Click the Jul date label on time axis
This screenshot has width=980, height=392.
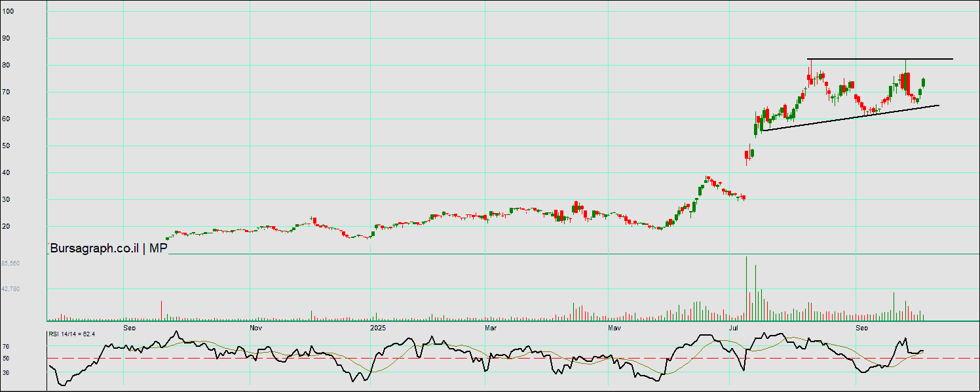[734, 326]
